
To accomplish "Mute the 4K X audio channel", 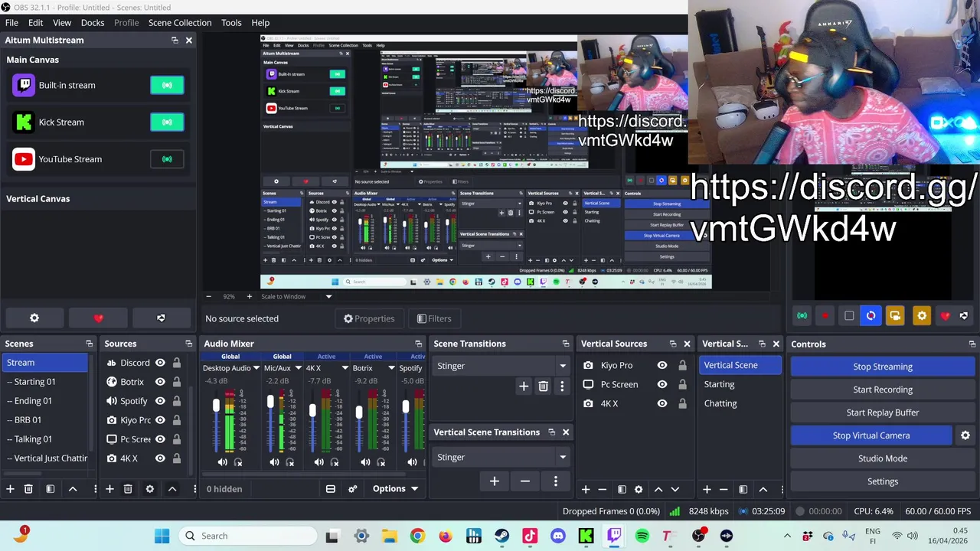I will (x=318, y=462).
